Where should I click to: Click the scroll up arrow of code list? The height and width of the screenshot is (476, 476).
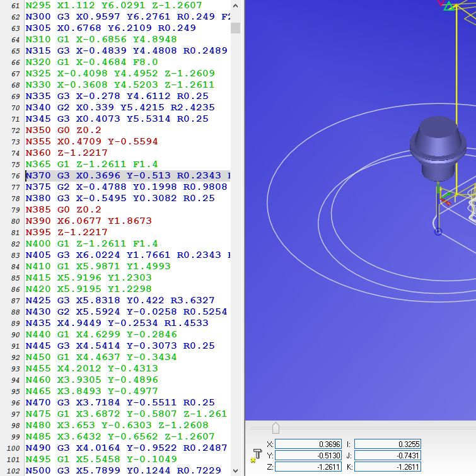pyautogui.click(x=236, y=6)
